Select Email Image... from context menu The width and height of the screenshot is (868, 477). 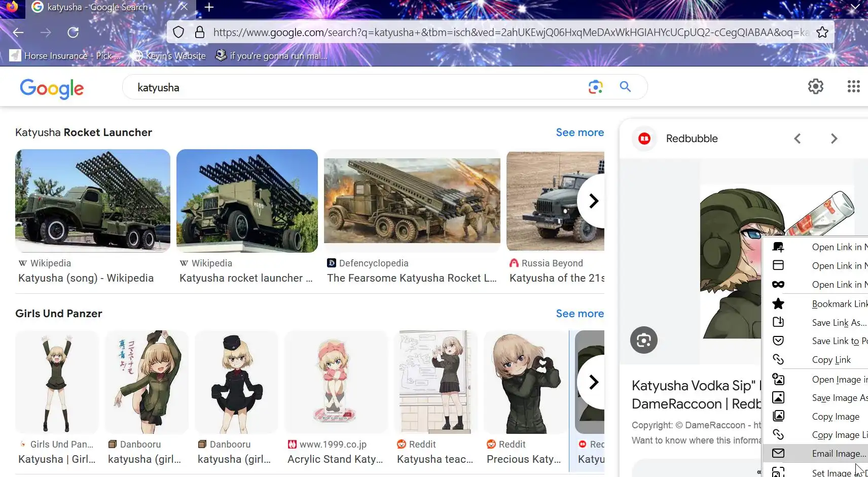[x=815, y=454]
